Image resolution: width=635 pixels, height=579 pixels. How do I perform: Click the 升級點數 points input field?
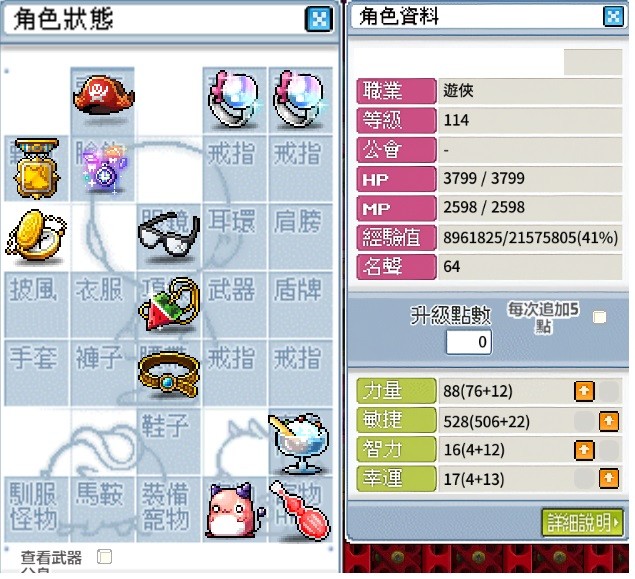click(469, 342)
